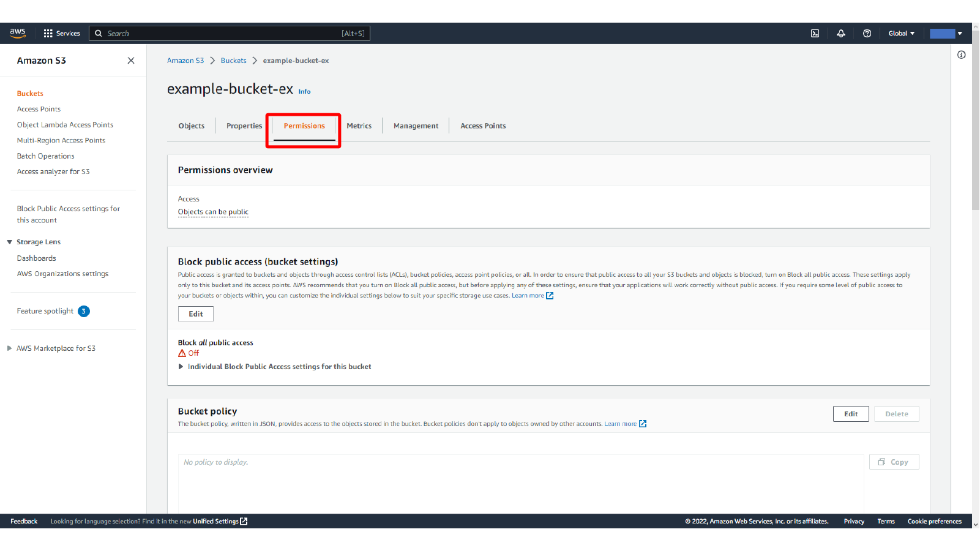This screenshot has height=551, width=980.
Task: Go to Buckets breadcrumb
Action: click(x=234, y=61)
